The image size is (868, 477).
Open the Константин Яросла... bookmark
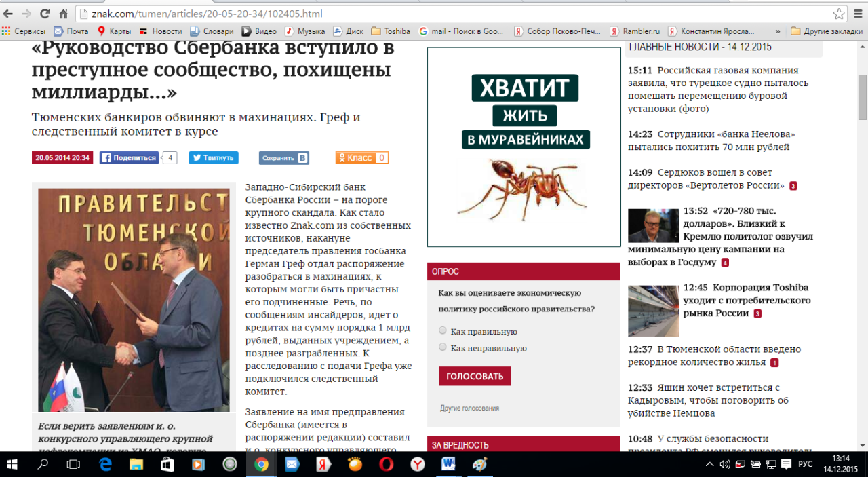click(x=712, y=31)
